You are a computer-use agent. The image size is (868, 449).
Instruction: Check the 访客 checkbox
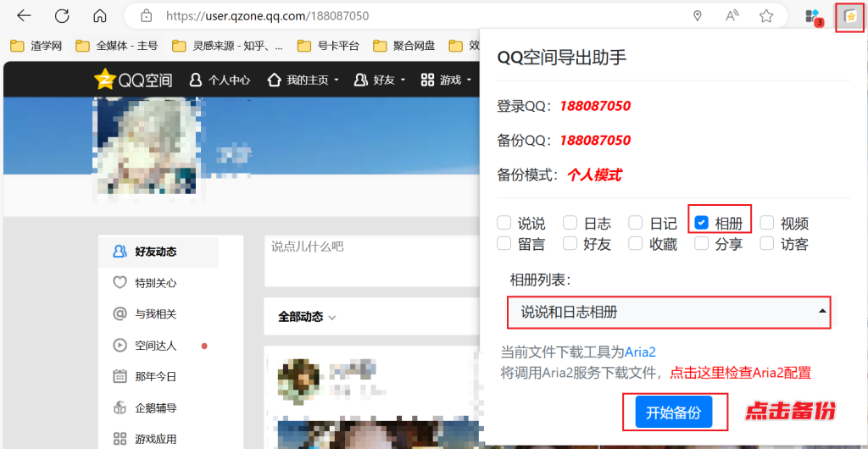click(x=766, y=243)
